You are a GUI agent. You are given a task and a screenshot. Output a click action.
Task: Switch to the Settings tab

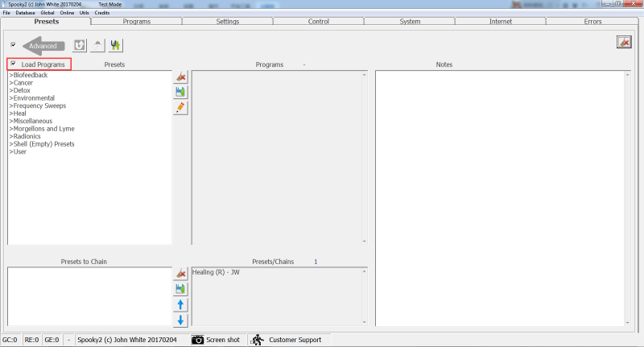227,22
